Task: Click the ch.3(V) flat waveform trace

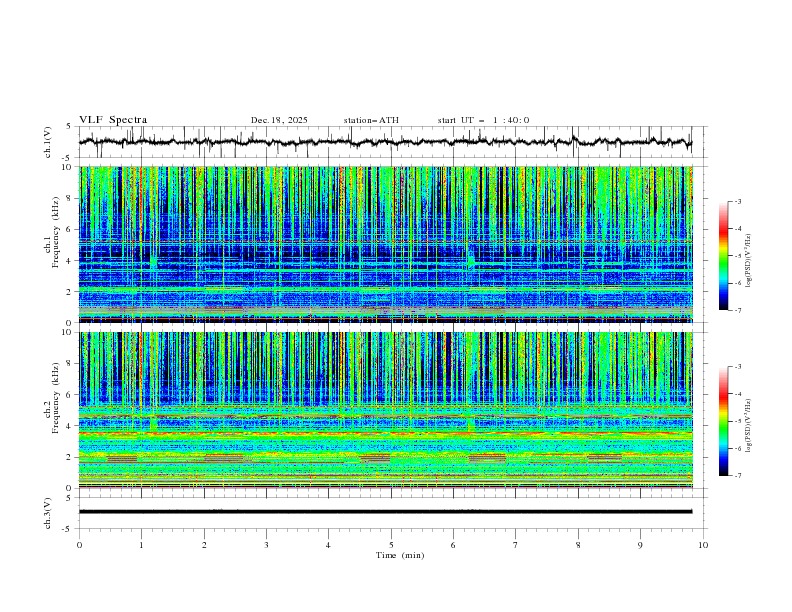Action: click(390, 511)
